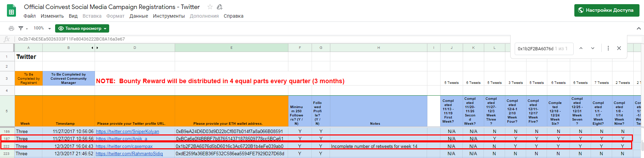Open the zoom 100% dropdown
644x158 pixels.
[x=42, y=28]
